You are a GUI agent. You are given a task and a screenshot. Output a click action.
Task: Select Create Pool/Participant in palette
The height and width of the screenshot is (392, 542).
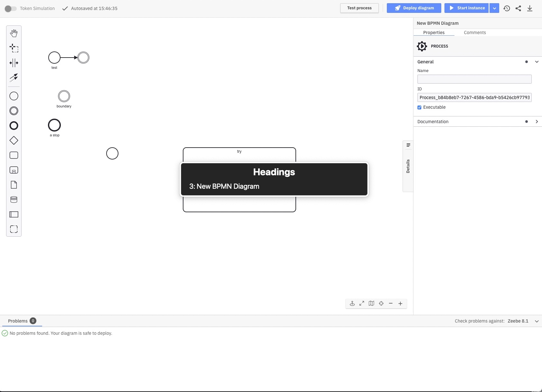click(14, 214)
